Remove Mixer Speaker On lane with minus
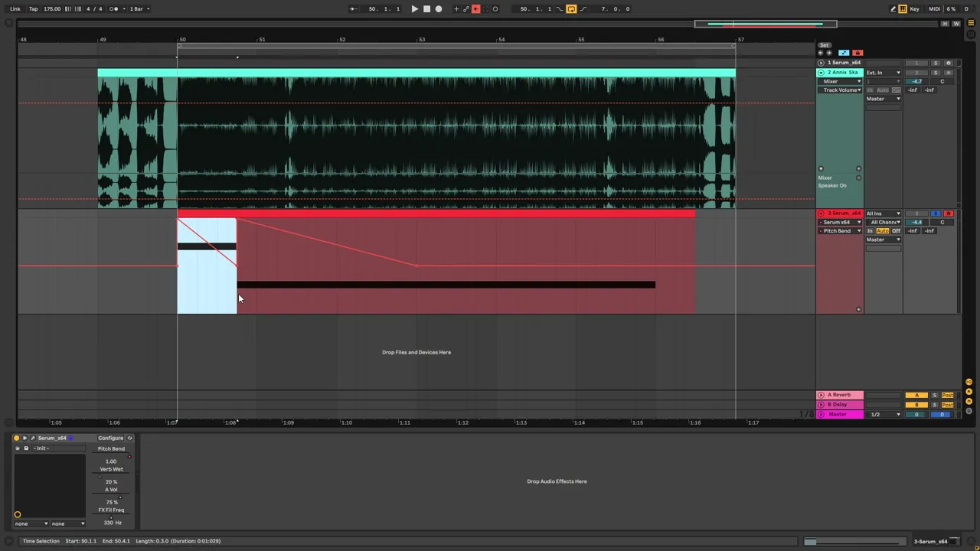Screen dimensions: 980x551 [x=858, y=178]
